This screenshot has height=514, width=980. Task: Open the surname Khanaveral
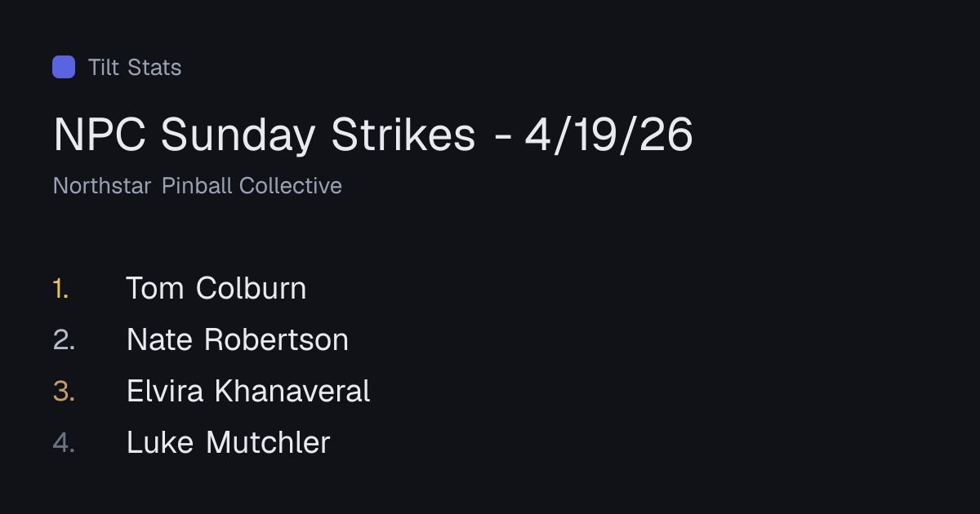292,391
